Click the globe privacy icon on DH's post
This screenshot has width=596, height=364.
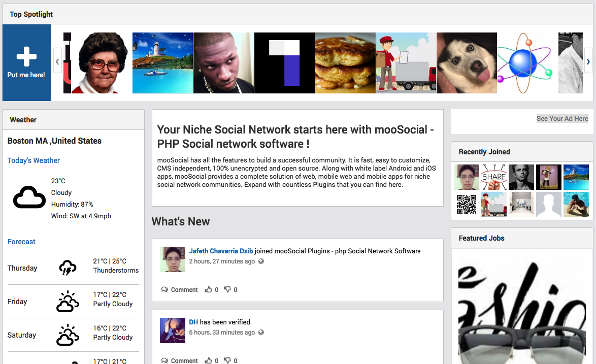[261, 333]
